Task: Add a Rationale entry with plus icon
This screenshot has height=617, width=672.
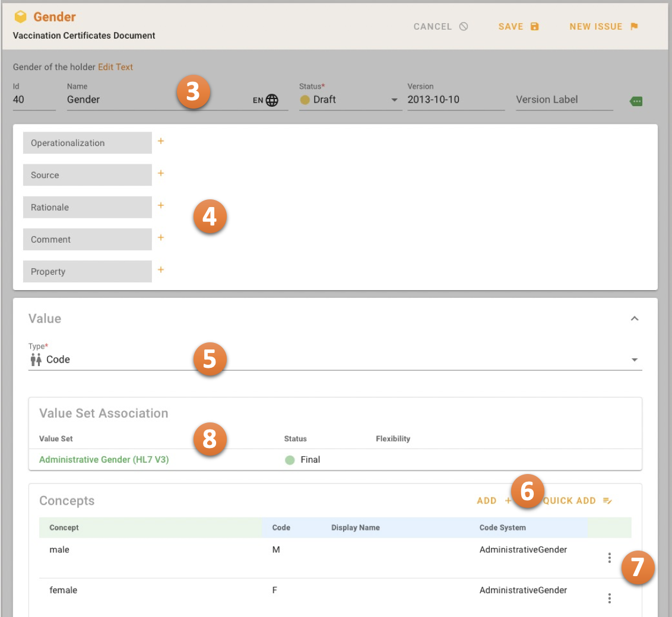Action: coord(160,205)
